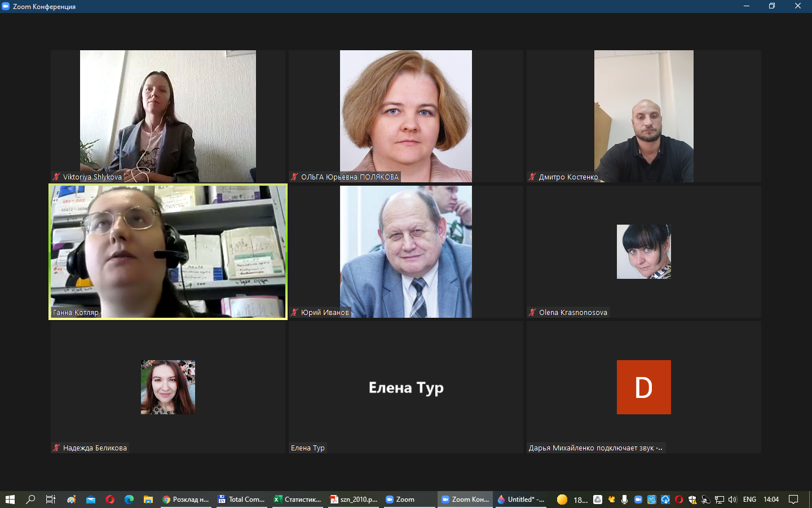Open the Mail app in the taskbar
This screenshot has height=508, width=812.
click(91, 499)
